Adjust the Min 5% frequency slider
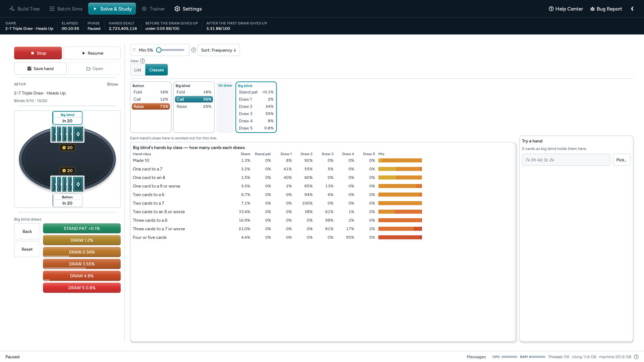 (x=171, y=50)
